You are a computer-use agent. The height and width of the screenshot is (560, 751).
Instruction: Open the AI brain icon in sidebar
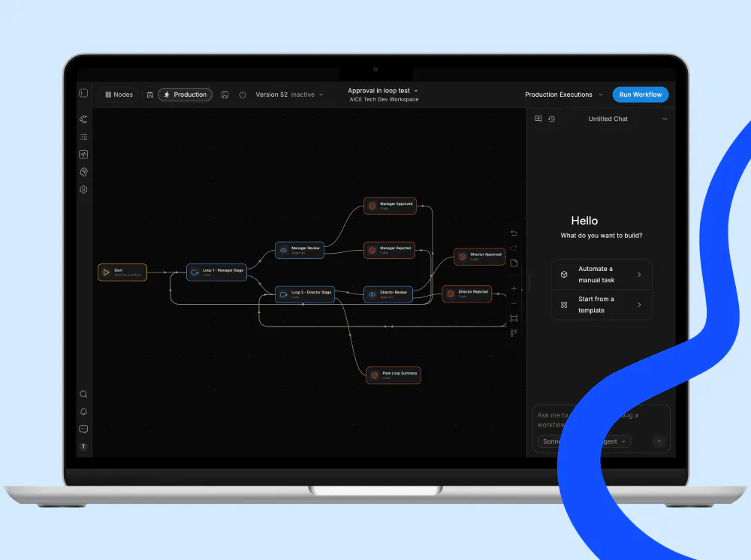tap(83, 172)
